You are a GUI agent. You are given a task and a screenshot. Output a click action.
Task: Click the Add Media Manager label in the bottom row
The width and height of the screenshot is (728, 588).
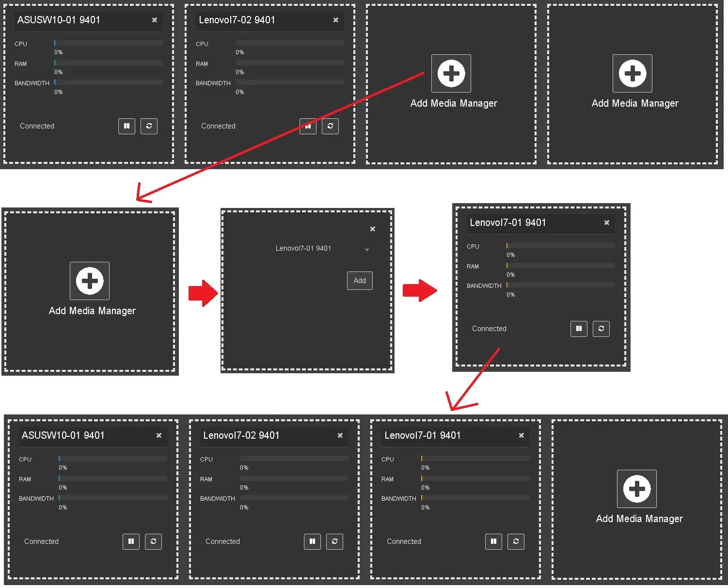point(639,519)
